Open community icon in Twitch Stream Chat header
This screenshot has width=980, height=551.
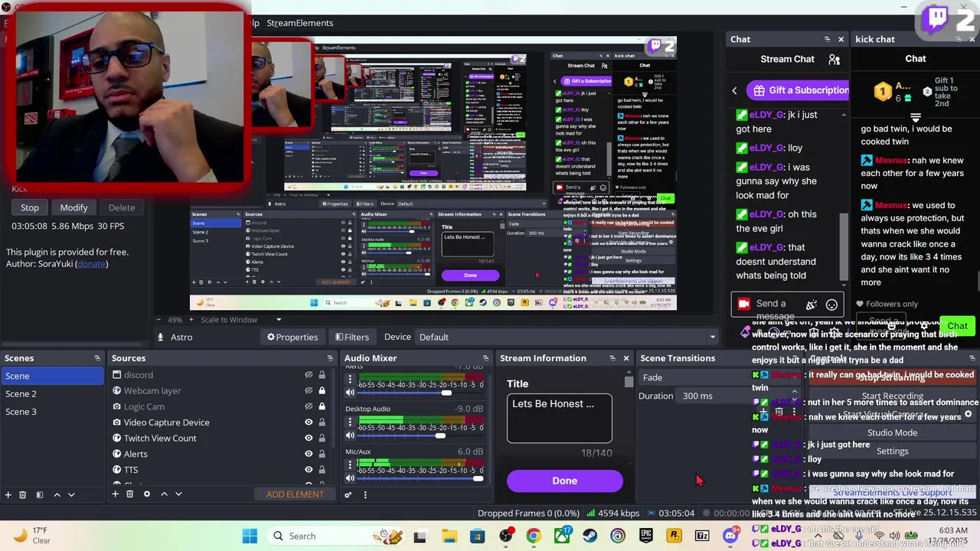point(834,59)
